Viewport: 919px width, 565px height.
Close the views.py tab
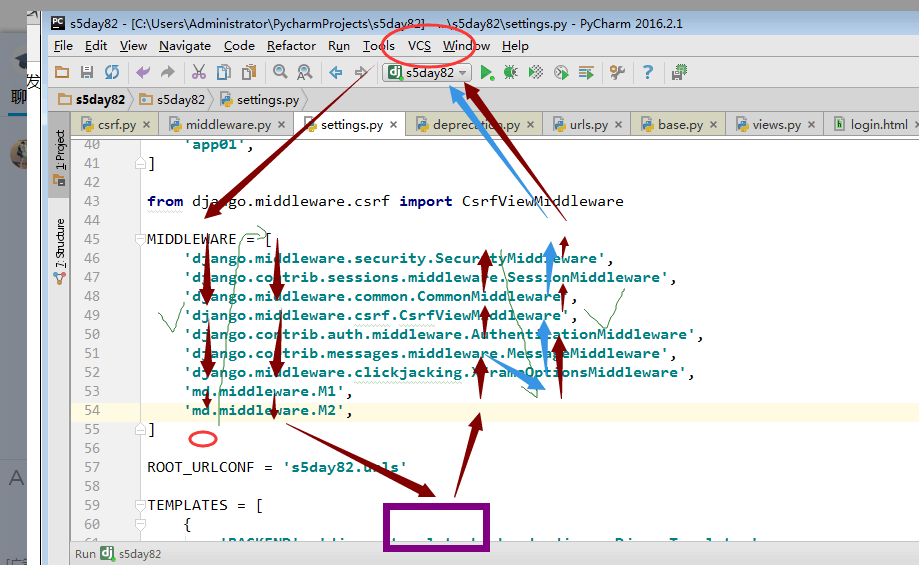point(811,125)
